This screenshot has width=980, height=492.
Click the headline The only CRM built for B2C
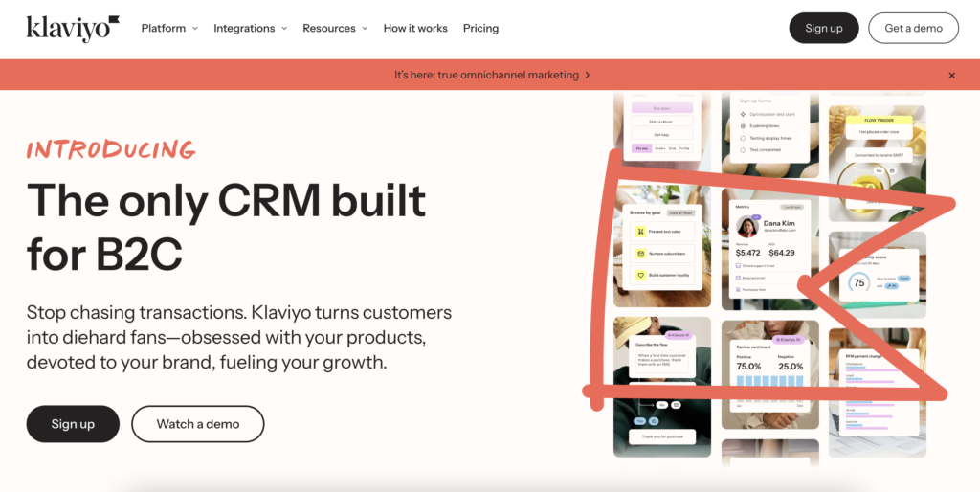(x=226, y=228)
